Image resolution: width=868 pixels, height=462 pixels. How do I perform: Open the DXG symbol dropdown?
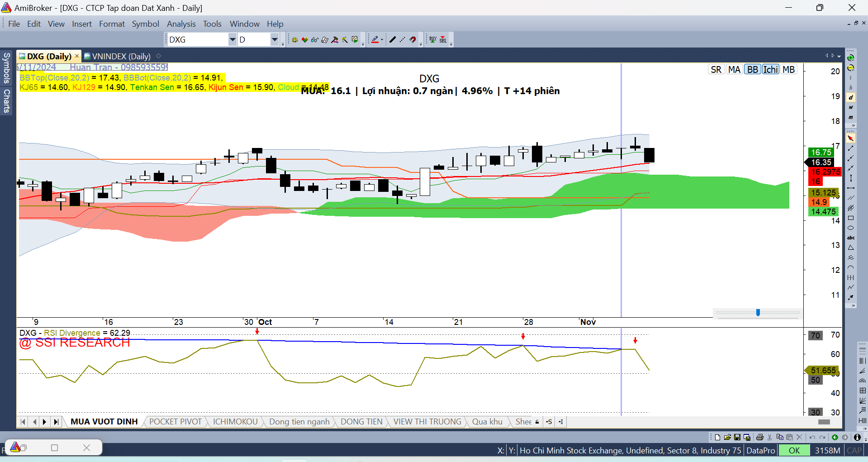coord(232,40)
